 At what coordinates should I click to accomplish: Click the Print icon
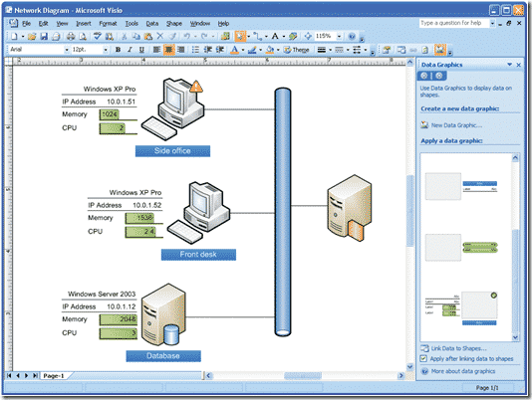pos(71,36)
